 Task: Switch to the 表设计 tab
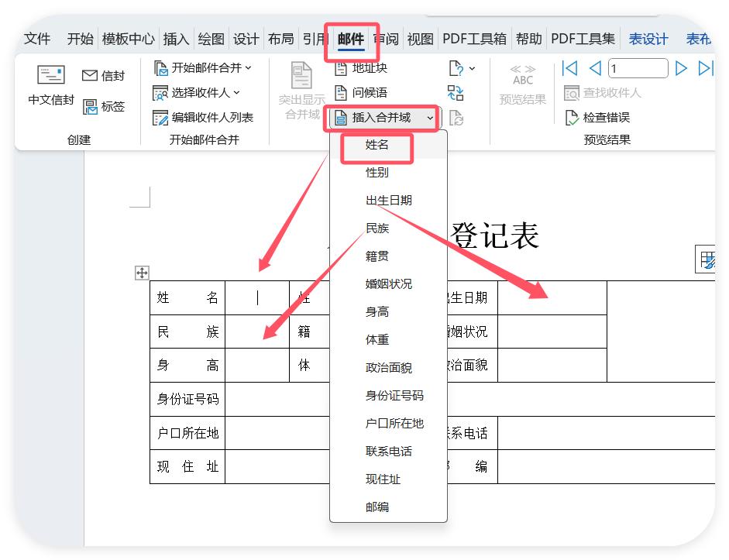[648, 39]
